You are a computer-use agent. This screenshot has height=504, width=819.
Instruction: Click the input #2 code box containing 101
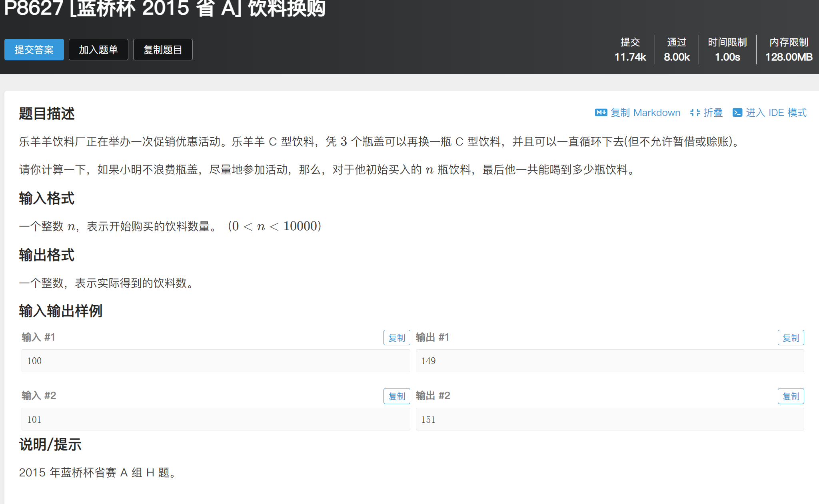pos(216,419)
